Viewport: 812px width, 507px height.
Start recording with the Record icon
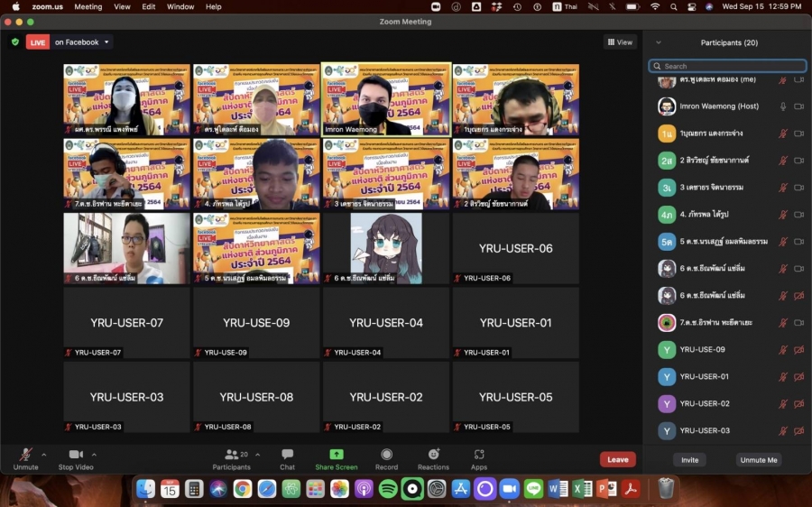[386, 455]
